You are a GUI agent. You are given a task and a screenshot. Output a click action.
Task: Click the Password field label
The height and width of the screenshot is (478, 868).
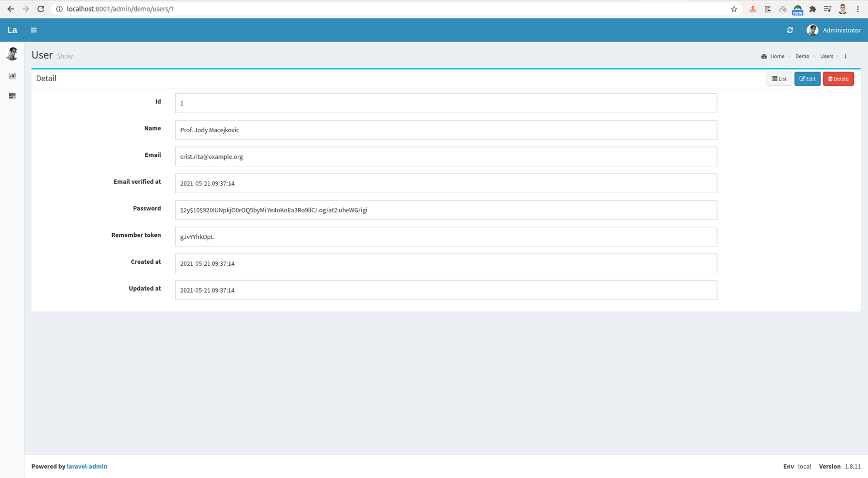tap(147, 208)
